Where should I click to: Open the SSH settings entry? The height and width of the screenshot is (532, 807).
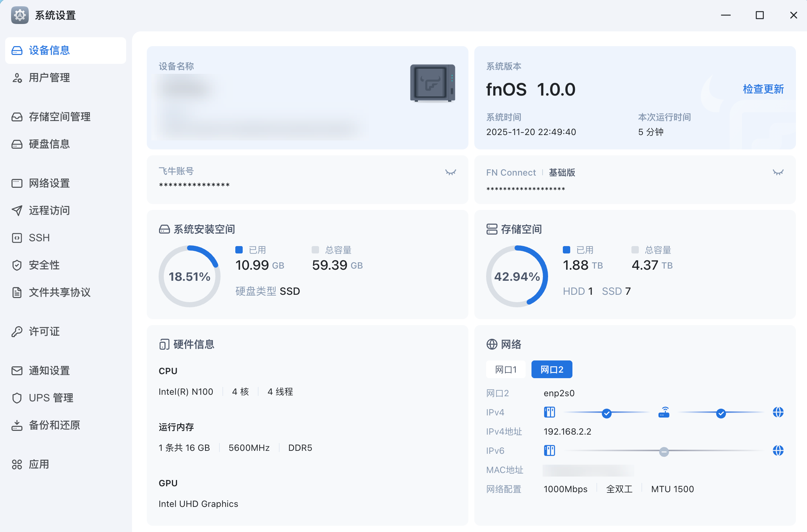pyautogui.click(x=39, y=238)
